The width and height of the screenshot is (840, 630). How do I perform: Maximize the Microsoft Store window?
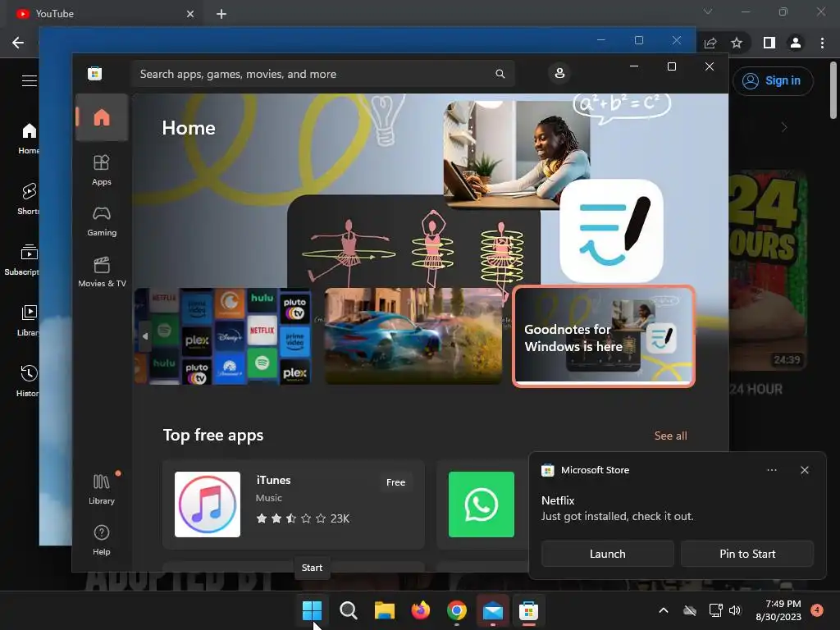click(x=671, y=66)
